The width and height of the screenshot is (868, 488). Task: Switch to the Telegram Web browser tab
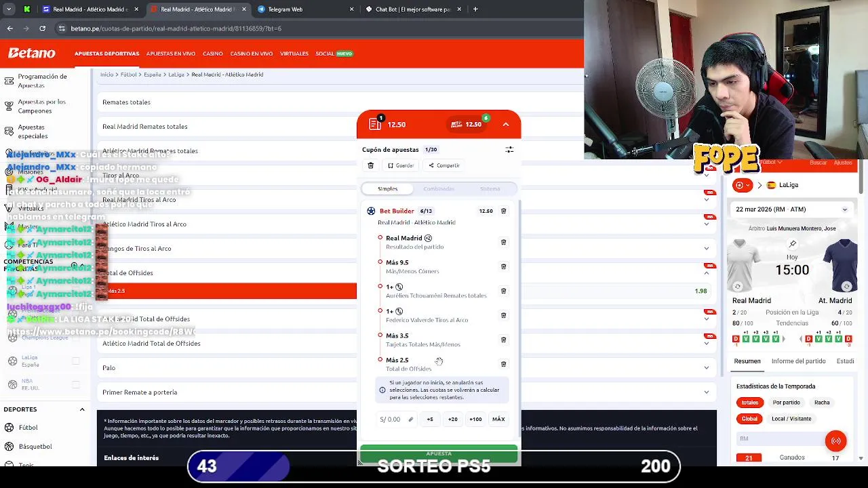pos(305,9)
